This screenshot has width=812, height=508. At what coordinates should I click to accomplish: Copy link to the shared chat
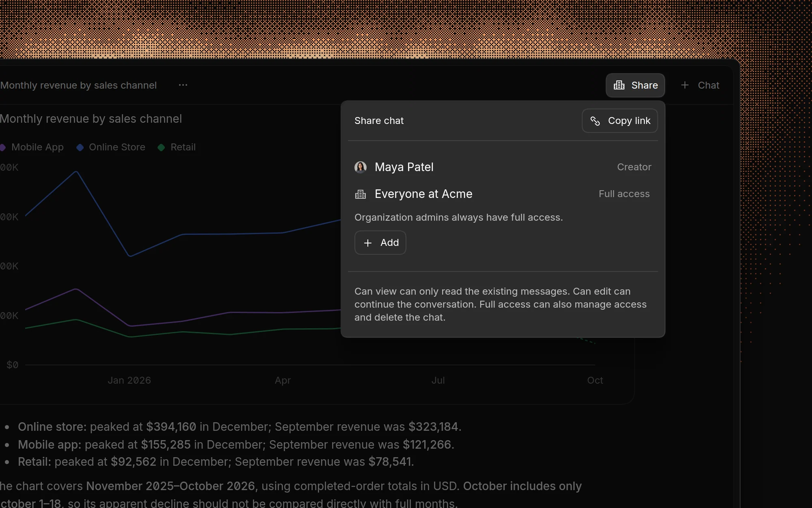point(620,121)
